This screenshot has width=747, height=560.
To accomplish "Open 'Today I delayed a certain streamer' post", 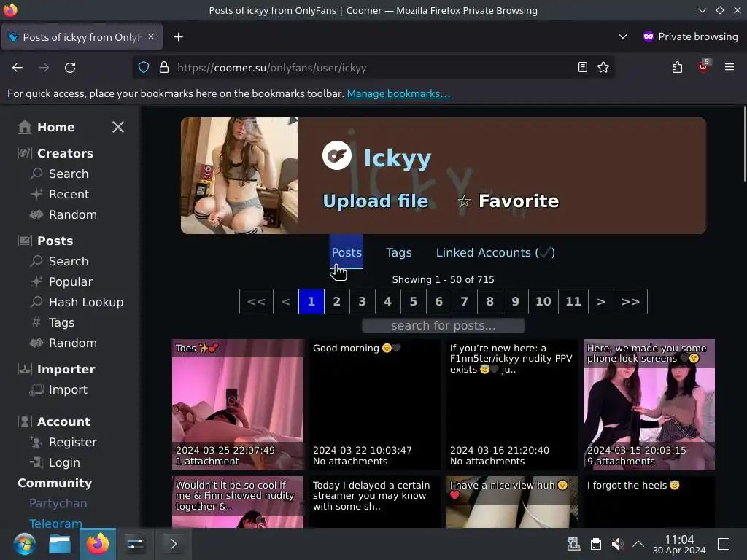I will [375, 502].
